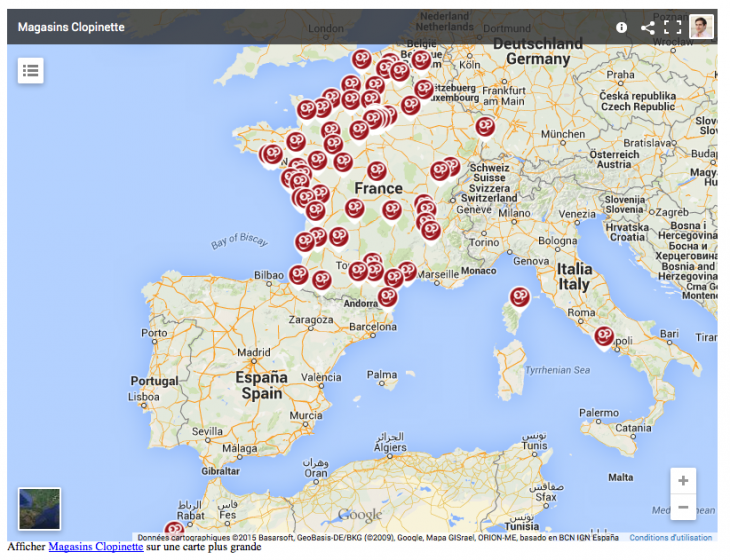This screenshot has height=560, width=730.
Task: Switch to satellite view thumbnail
Action: tap(40, 509)
